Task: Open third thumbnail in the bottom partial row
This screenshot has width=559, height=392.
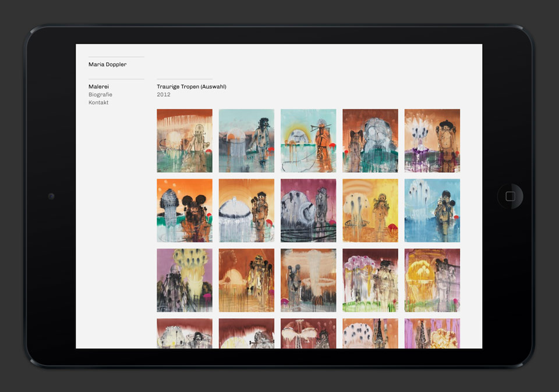Action: [309, 333]
